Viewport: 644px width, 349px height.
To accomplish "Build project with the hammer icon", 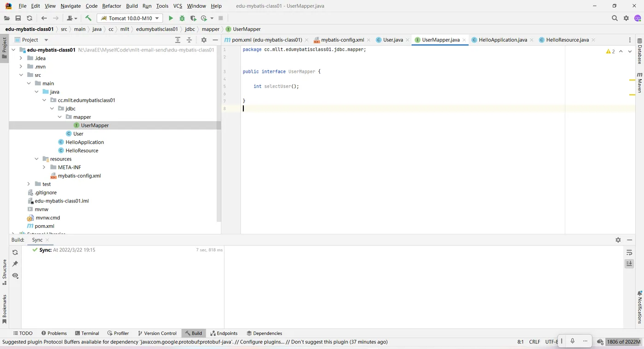I will pos(88,18).
